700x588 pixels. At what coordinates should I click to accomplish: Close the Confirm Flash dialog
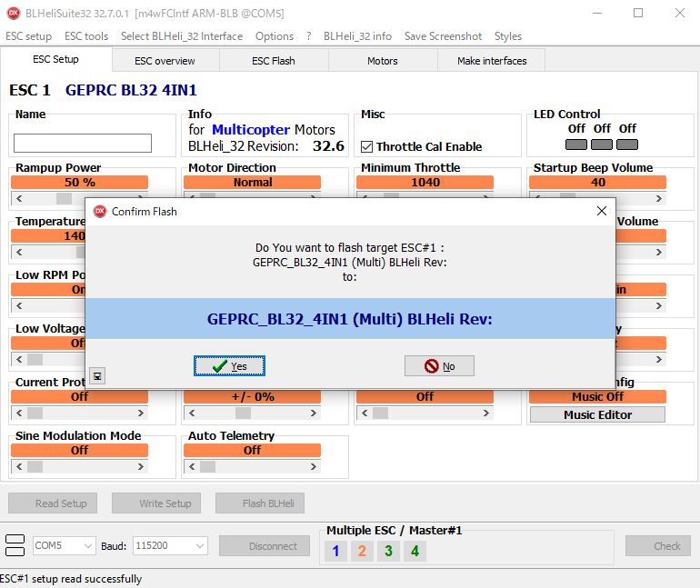point(601,211)
